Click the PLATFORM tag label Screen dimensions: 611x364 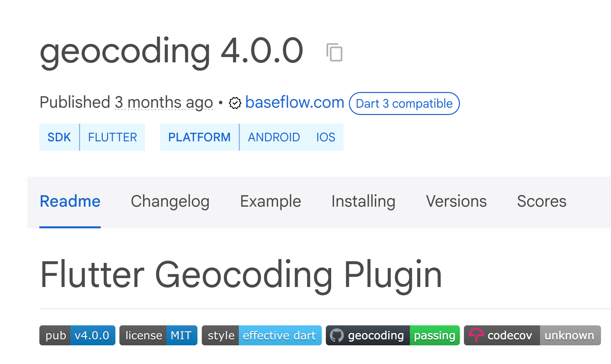coord(199,137)
